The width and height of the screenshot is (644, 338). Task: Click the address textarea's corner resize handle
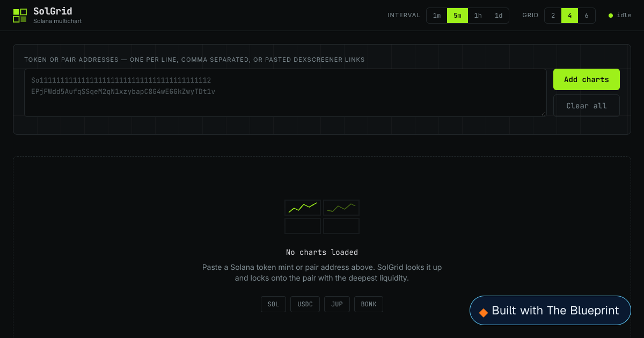[543, 113]
